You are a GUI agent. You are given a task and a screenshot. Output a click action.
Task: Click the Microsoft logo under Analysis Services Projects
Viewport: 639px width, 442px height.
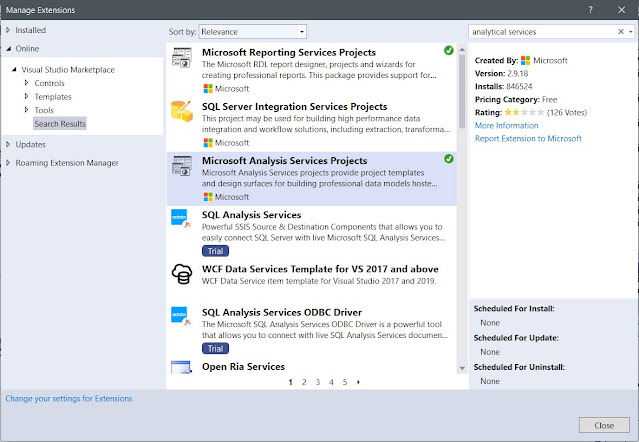coord(208,197)
